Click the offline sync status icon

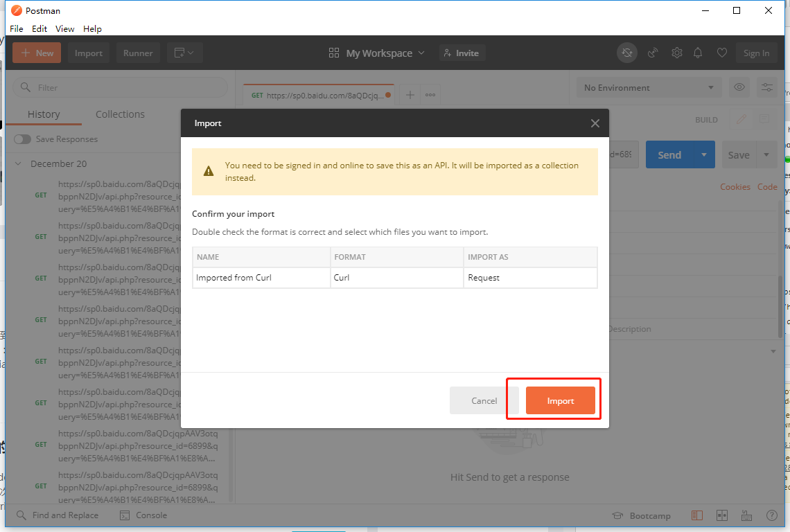[627, 53]
